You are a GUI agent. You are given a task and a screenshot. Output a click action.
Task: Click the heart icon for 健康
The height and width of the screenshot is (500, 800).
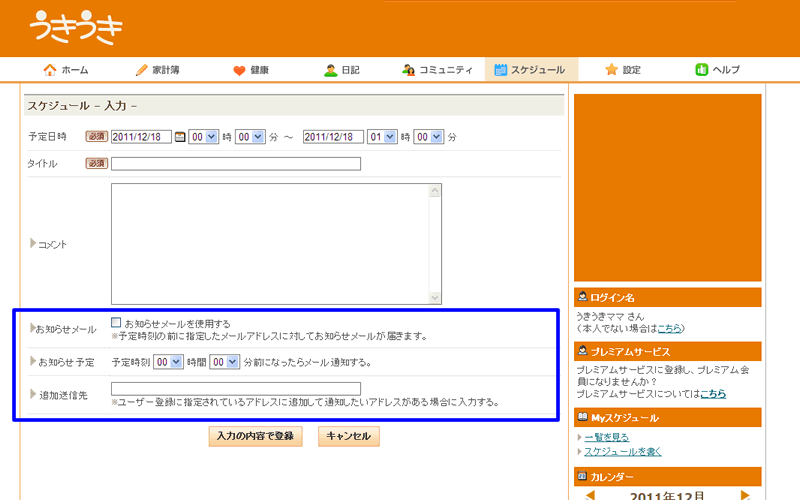[x=239, y=70]
